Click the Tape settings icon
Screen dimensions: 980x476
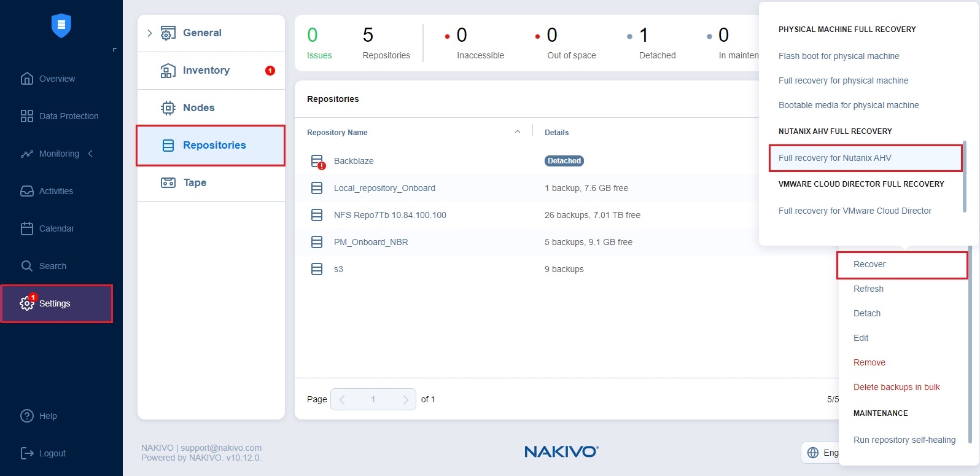coord(168,182)
